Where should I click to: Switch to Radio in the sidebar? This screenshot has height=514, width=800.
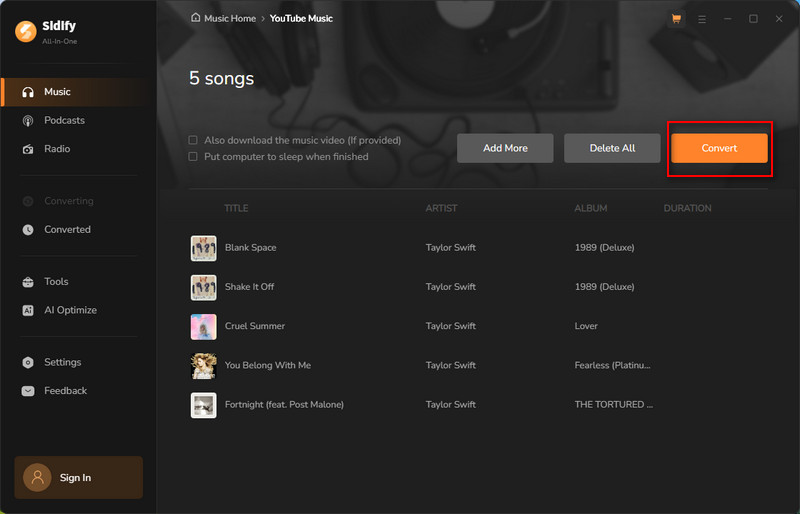(x=57, y=149)
